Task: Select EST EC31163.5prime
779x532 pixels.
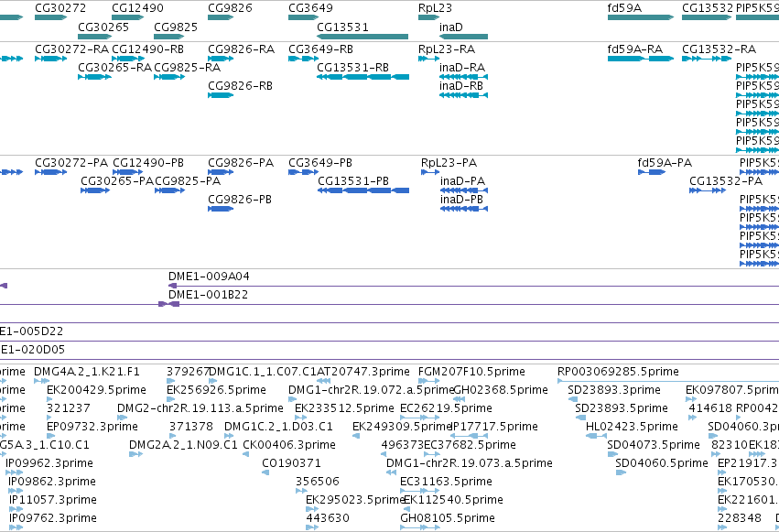Action: 419,490
